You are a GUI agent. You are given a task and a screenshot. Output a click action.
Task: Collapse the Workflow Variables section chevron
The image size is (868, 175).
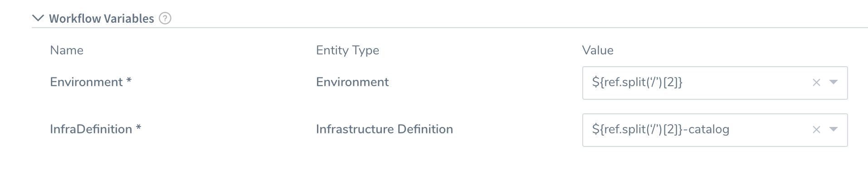coord(38,18)
